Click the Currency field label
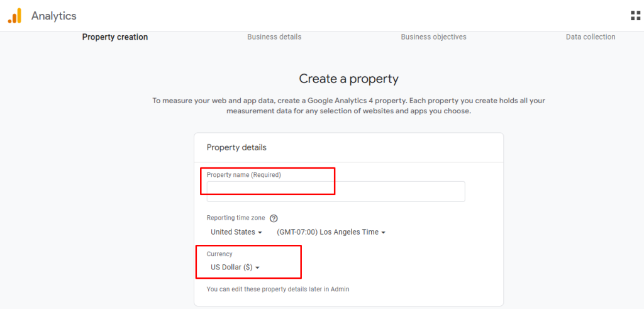 219,254
